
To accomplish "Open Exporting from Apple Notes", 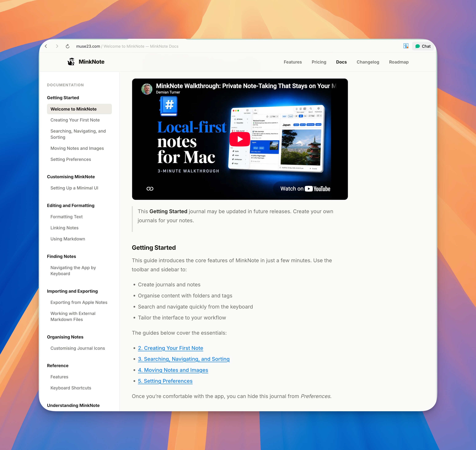I will pos(79,303).
